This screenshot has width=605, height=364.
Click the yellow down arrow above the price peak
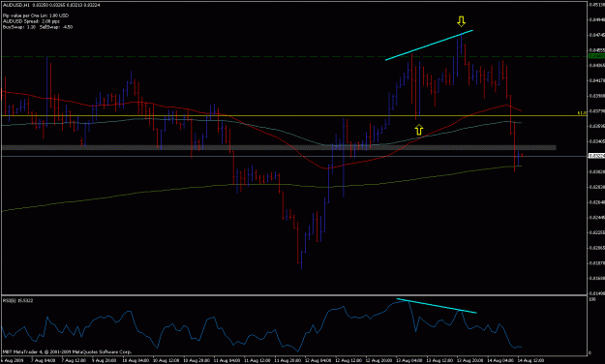(461, 21)
